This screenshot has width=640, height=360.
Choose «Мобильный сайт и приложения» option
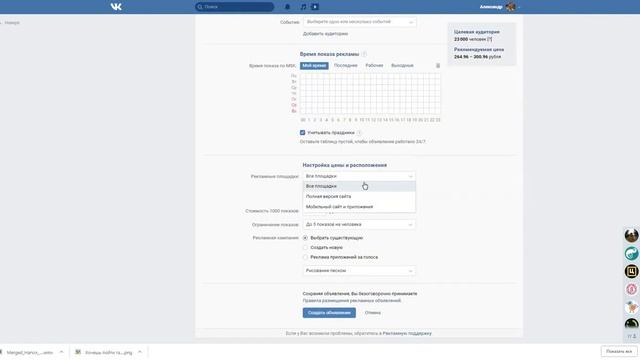tap(359, 207)
